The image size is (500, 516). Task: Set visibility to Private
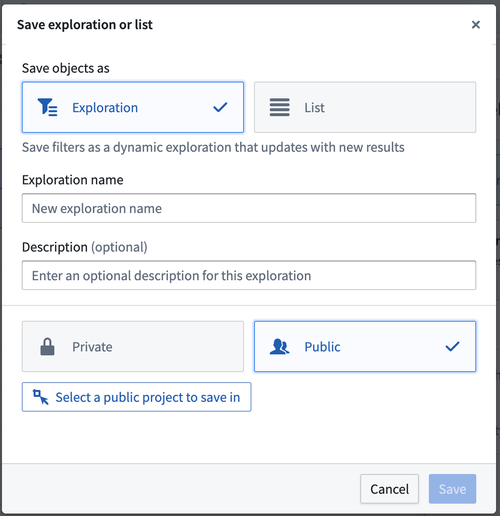133,347
